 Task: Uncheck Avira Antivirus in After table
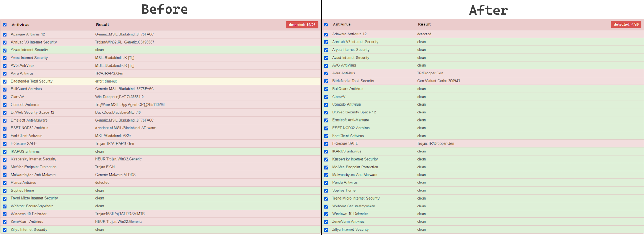326,73
